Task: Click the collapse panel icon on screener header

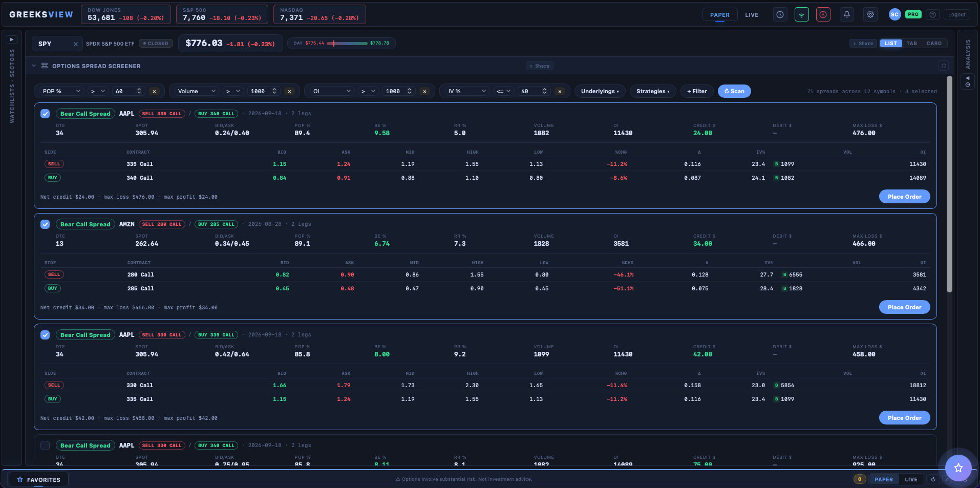Action: coord(944,66)
